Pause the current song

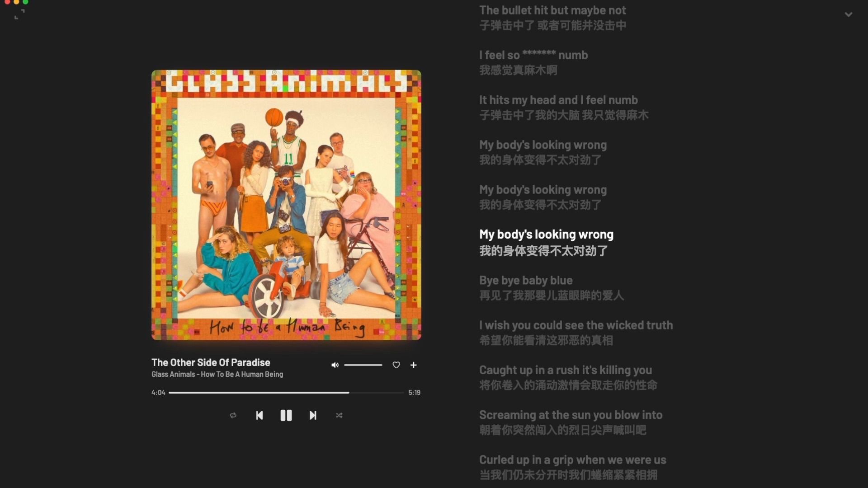[286, 415]
